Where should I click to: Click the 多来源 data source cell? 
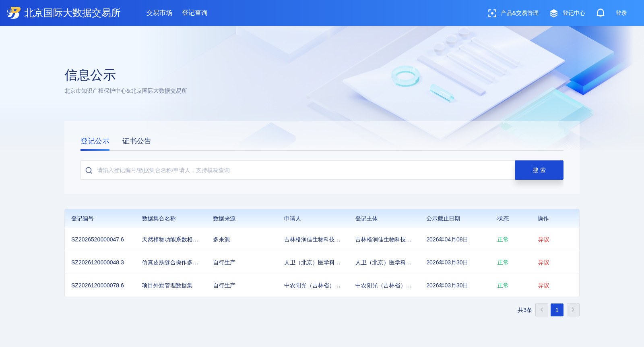(x=221, y=239)
